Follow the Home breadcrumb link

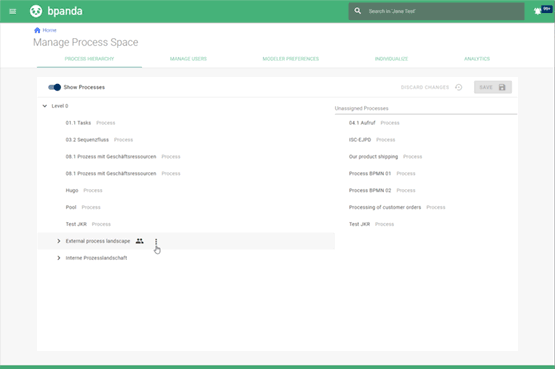click(50, 30)
